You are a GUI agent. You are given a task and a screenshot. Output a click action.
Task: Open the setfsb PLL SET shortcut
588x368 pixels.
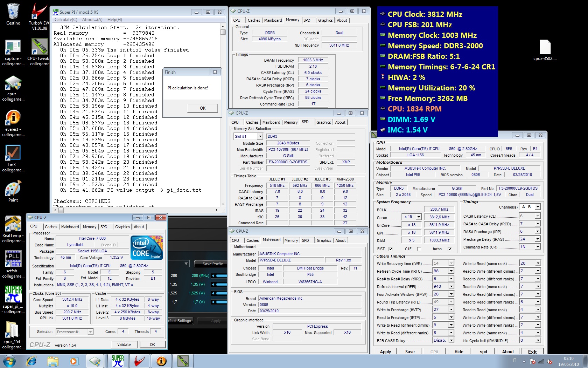pyautogui.click(x=13, y=265)
